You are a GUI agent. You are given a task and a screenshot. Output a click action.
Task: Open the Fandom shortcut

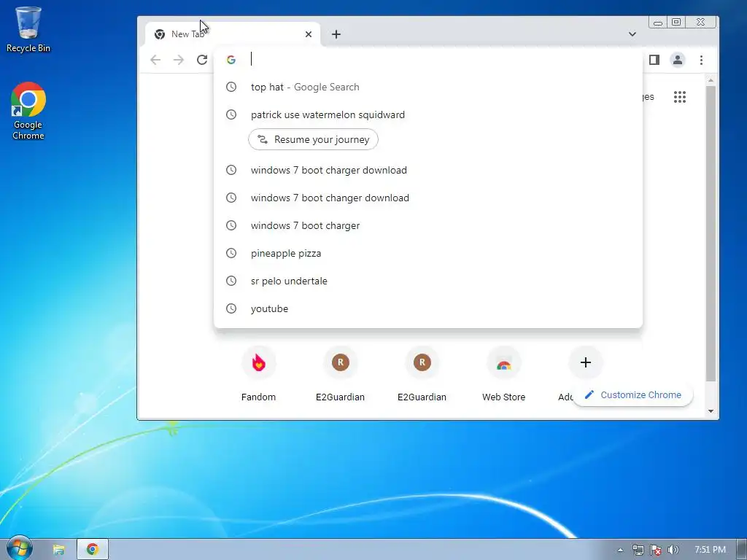(x=258, y=376)
